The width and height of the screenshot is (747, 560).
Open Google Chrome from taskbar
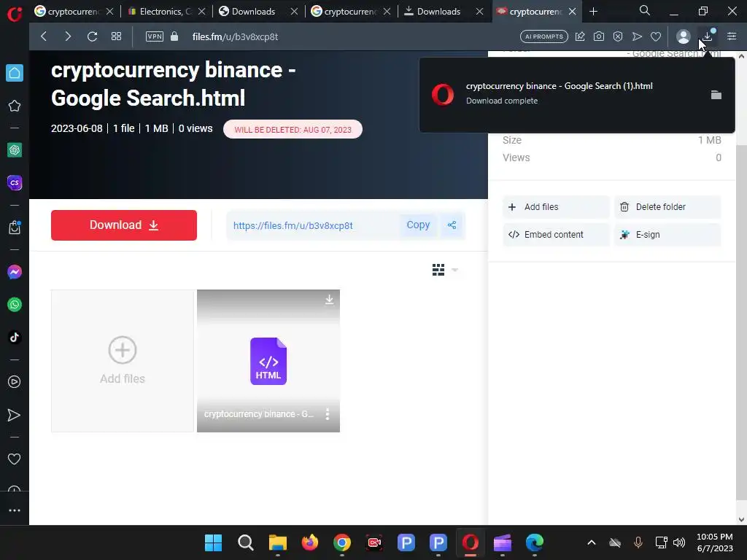click(342, 542)
